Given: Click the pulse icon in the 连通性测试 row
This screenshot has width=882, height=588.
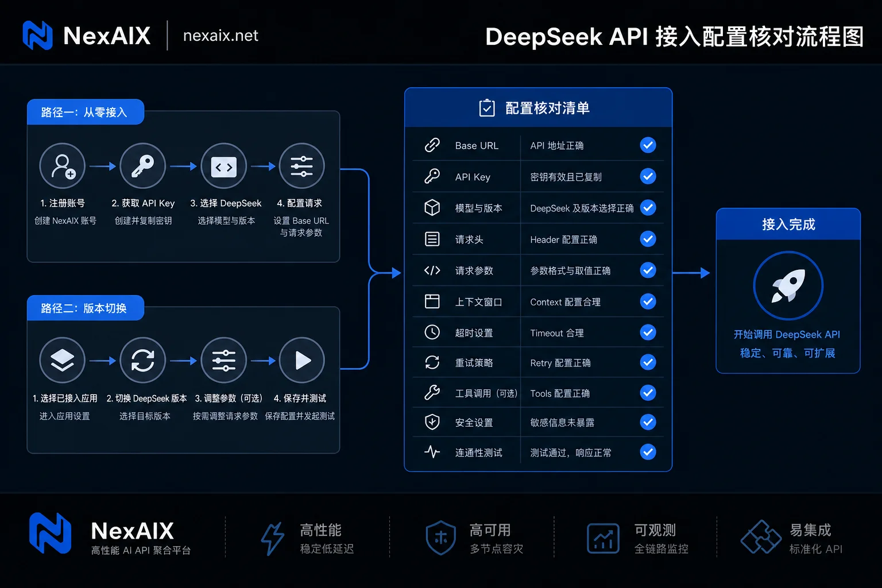Looking at the screenshot, I should tap(432, 452).
